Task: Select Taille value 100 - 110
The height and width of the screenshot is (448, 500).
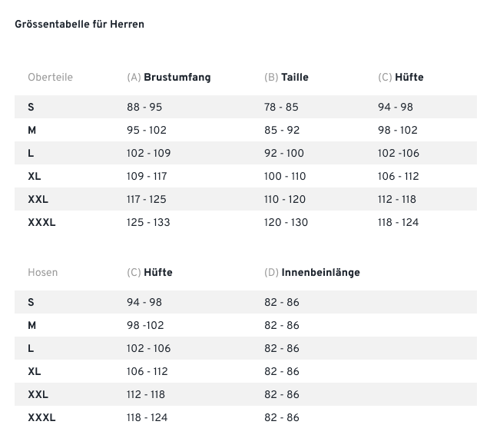Action: click(x=285, y=177)
